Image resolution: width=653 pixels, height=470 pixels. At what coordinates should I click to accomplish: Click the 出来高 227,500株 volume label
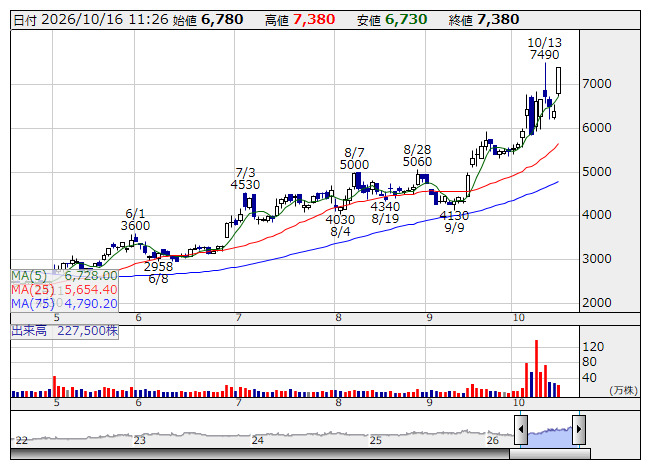point(65,331)
